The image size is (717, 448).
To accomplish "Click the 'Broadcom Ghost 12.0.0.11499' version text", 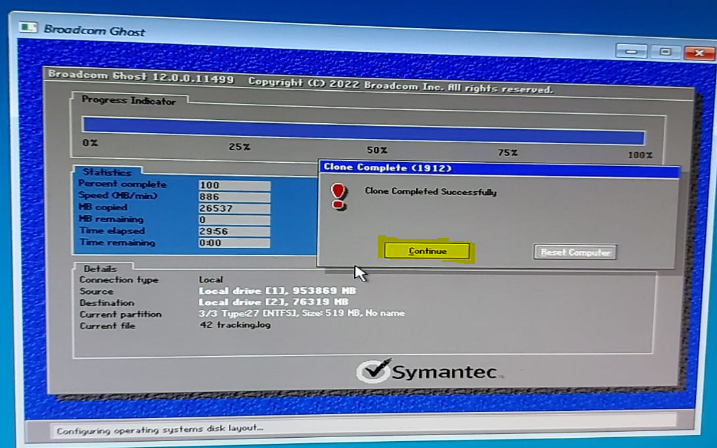I will 141,76.
